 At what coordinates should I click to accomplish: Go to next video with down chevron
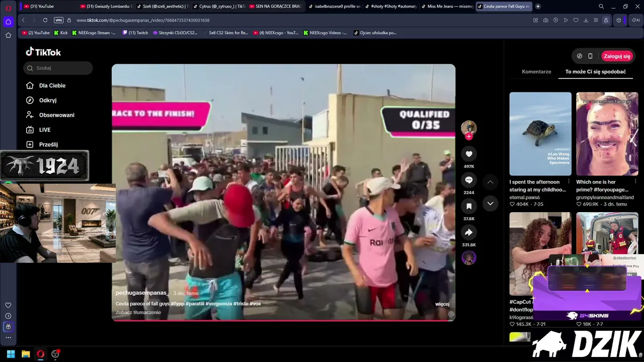(x=490, y=203)
